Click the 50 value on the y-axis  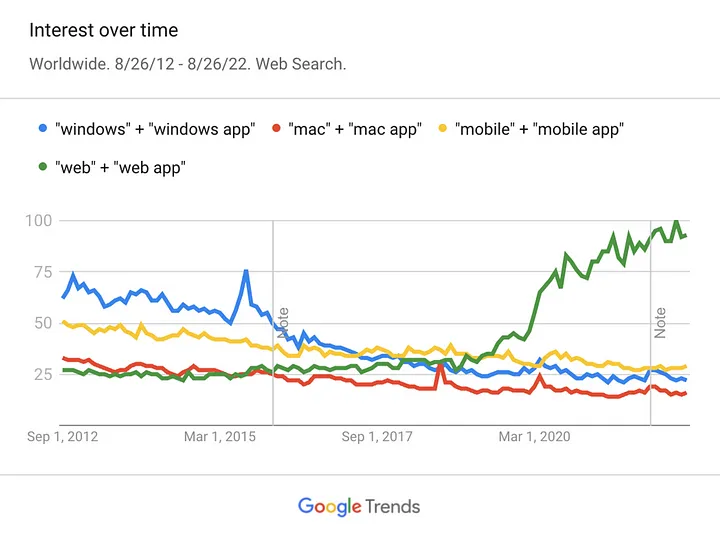point(43,323)
